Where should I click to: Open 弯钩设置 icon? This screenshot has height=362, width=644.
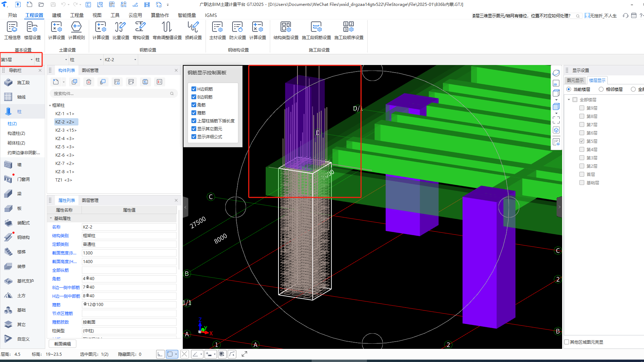pos(141,30)
